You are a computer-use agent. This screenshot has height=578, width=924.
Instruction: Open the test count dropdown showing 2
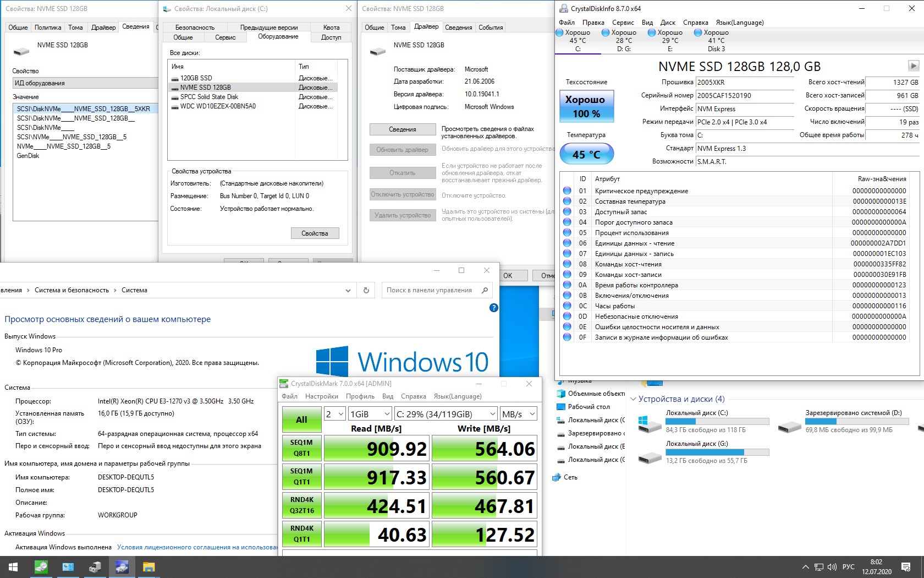click(335, 414)
